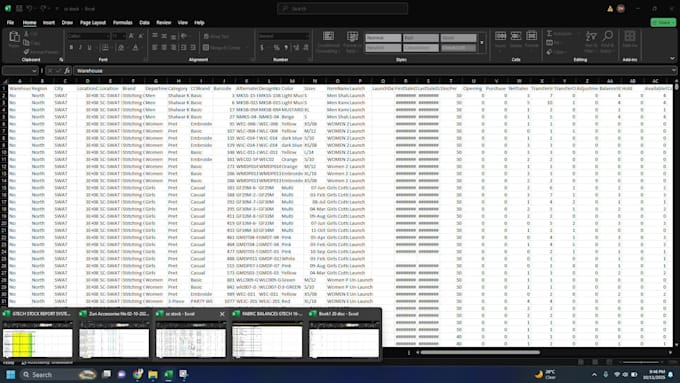
Task: Open the font name dropdown
Action: pos(107,36)
